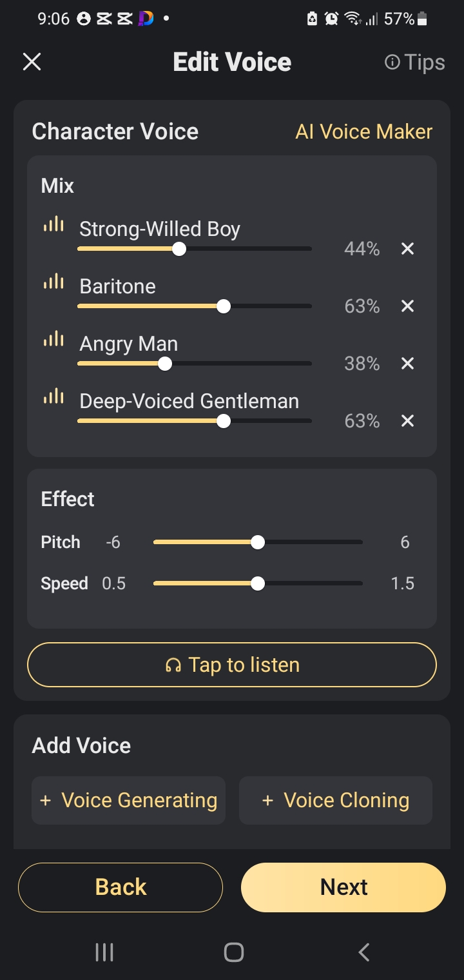Remove Deep-Voiced Gentleman from mix

[x=407, y=421]
